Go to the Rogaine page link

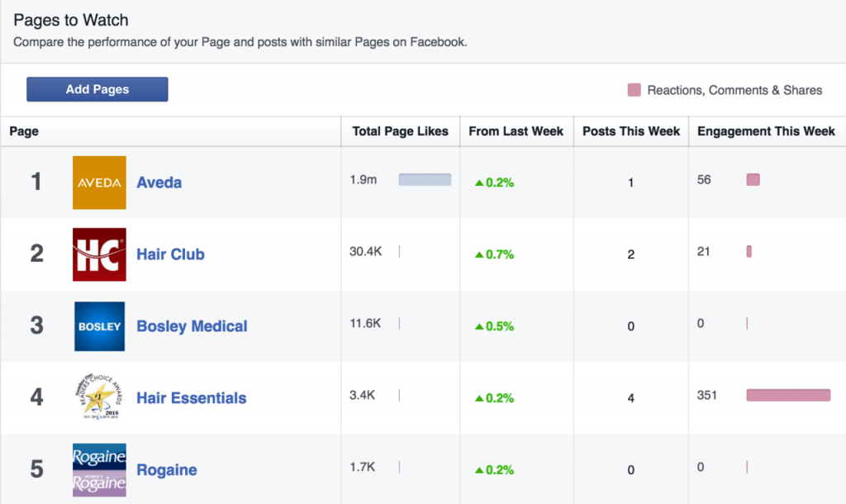tap(166, 470)
